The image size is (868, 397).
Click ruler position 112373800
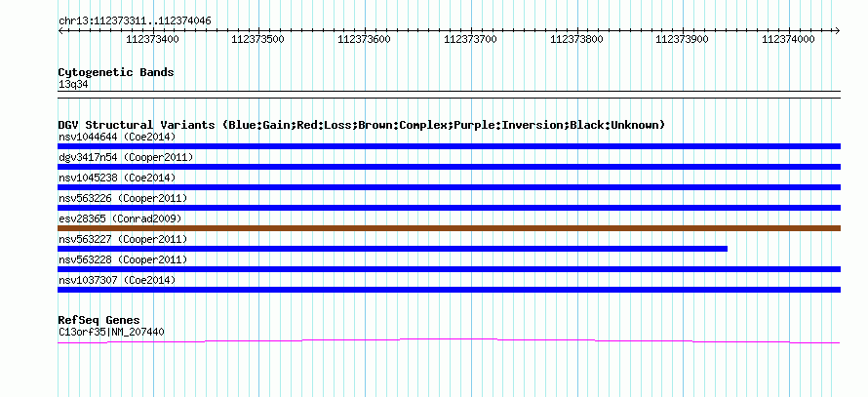[576, 39]
